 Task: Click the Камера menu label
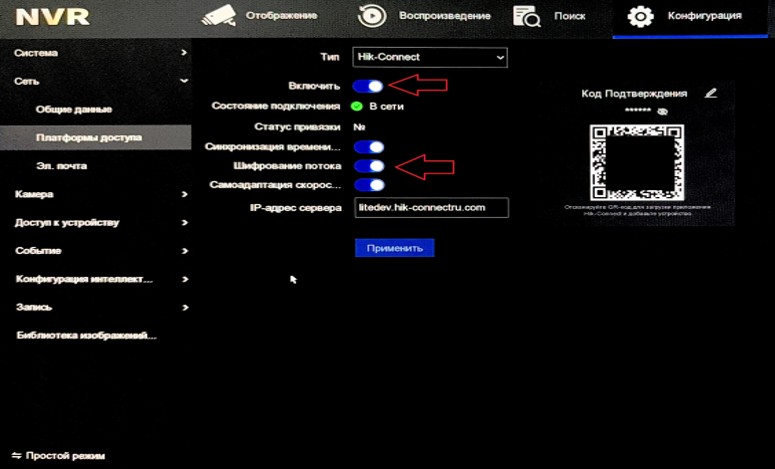34,194
